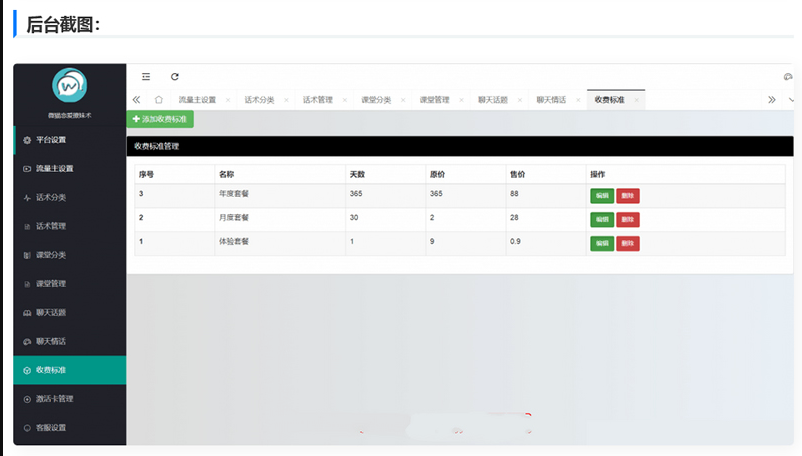
Task: Close the 收费标准 tab
Action: [x=636, y=100]
